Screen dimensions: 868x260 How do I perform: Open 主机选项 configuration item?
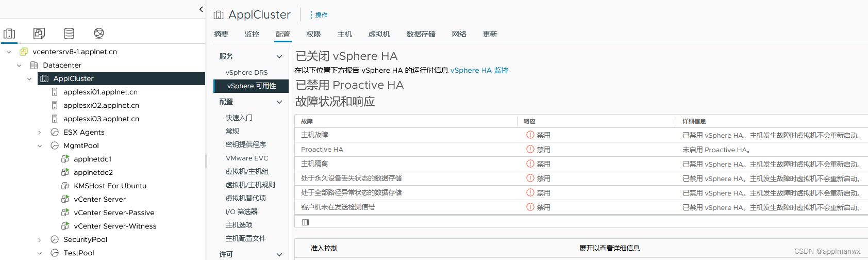point(239,225)
